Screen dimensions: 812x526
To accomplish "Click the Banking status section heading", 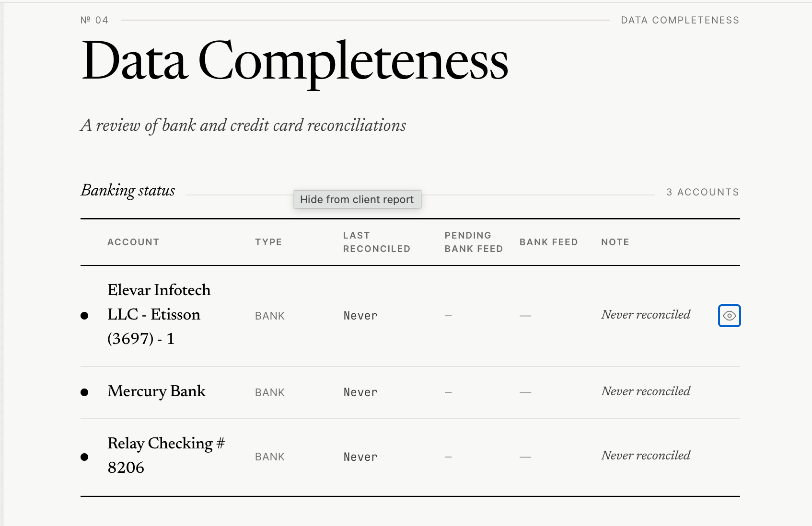I will pos(128,191).
